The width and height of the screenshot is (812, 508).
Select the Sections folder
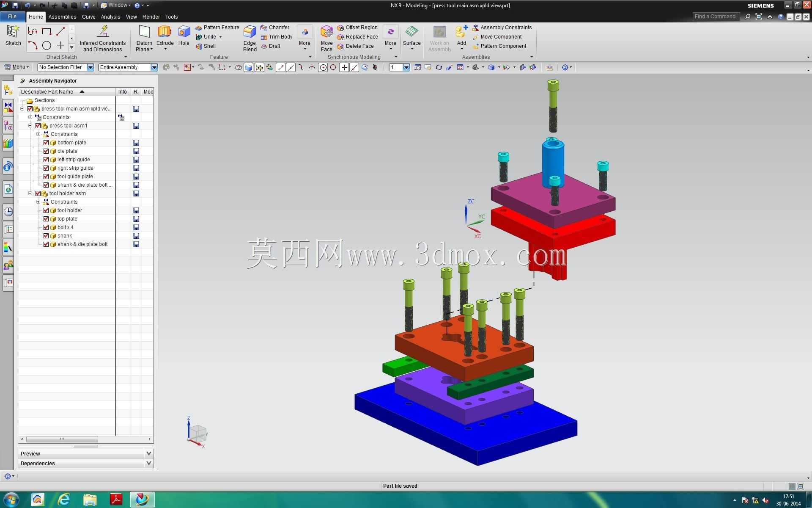click(44, 100)
